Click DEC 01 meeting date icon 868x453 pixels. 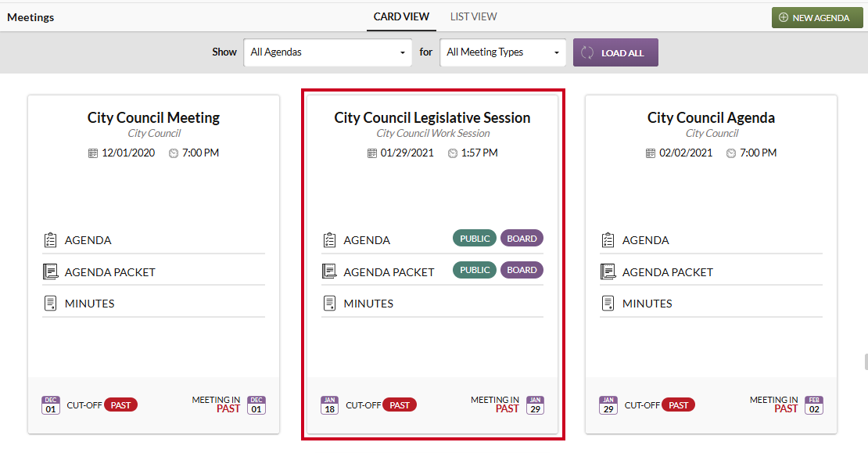pyautogui.click(x=256, y=404)
